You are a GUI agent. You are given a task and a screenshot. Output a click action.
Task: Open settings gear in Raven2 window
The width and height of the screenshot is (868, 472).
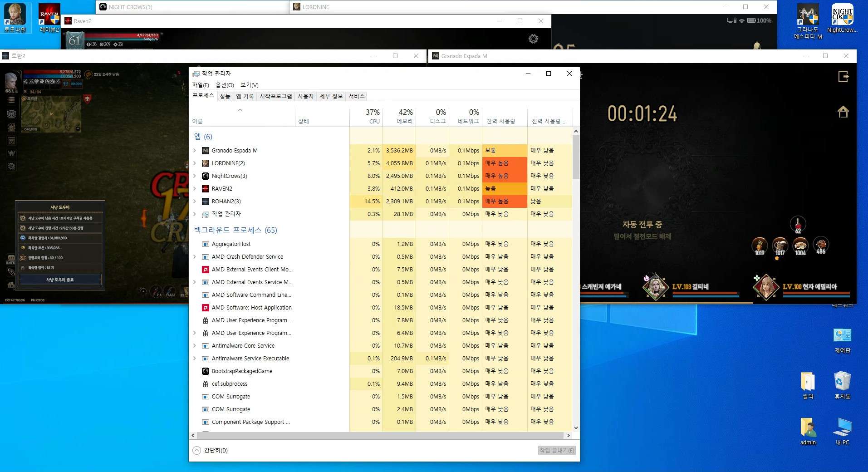pos(534,39)
